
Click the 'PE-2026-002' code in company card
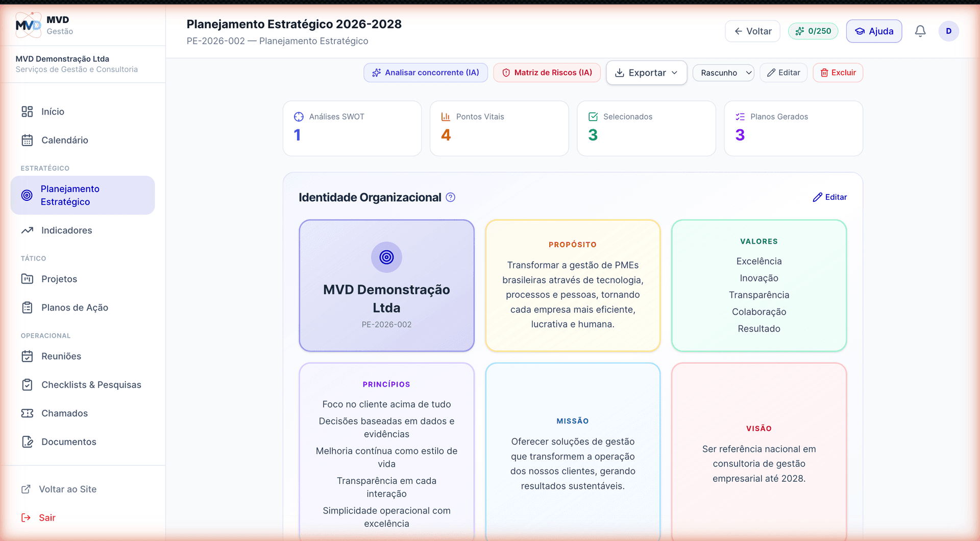(386, 324)
